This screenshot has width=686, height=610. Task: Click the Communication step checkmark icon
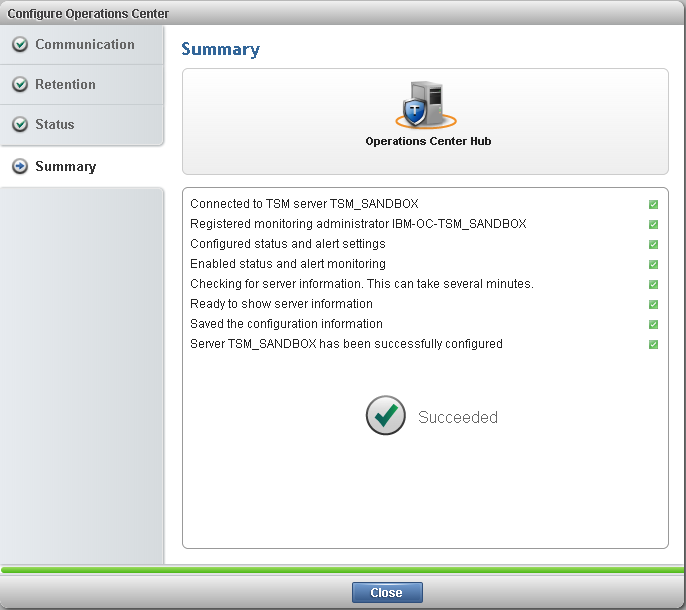[20, 45]
